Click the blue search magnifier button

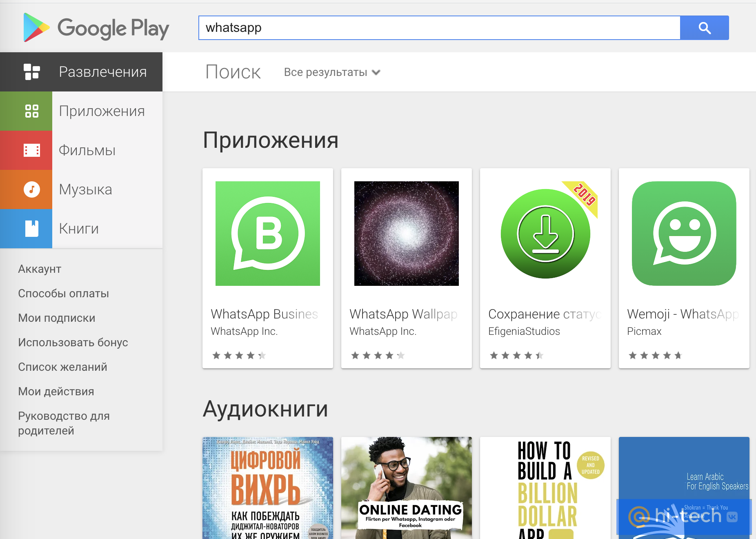pos(705,28)
